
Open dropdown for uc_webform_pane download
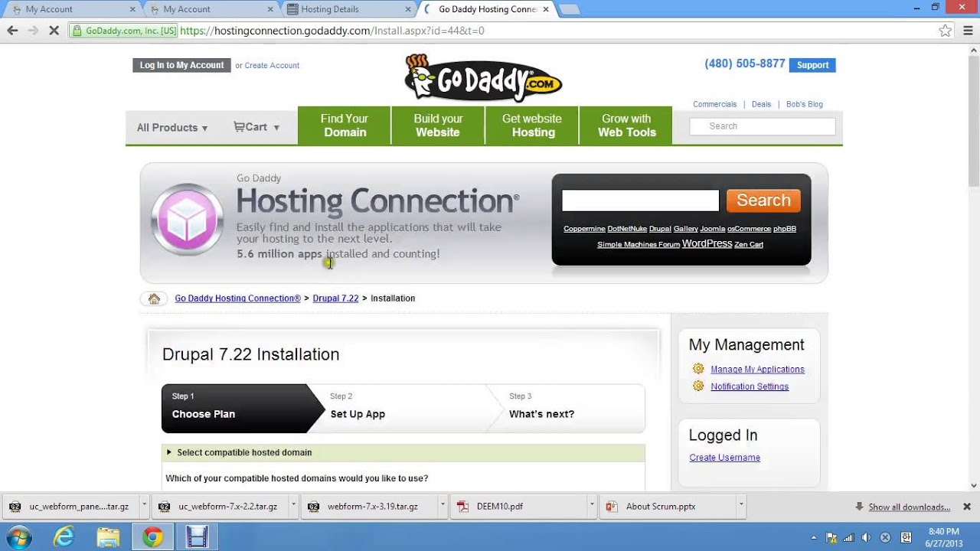(144, 506)
